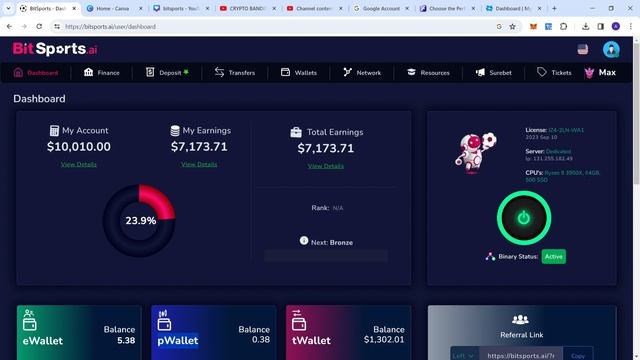Click the robot mascot image

pyautogui.click(x=476, y=153)
